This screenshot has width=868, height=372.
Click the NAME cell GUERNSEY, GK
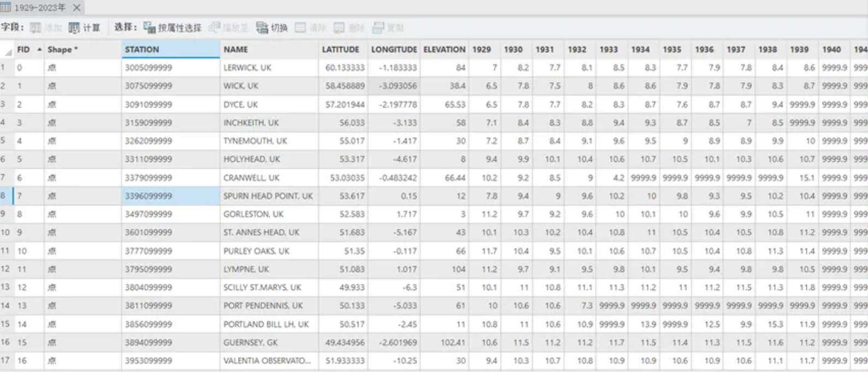[269, 343]
